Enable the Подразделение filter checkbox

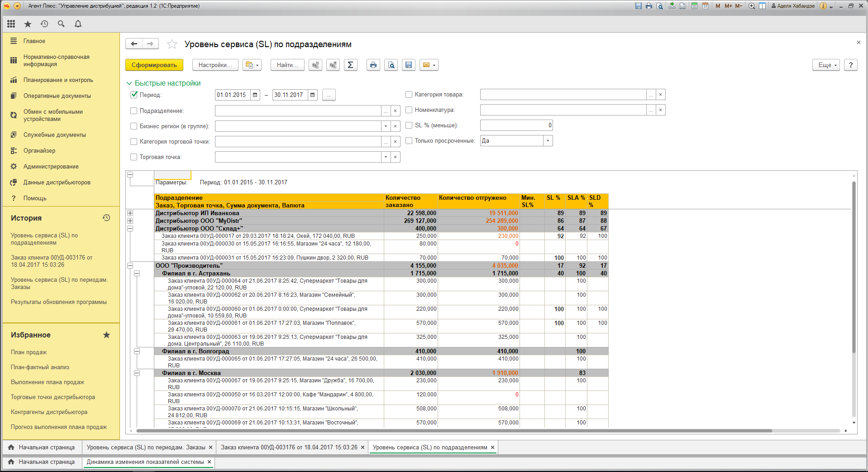click(134, 111)
